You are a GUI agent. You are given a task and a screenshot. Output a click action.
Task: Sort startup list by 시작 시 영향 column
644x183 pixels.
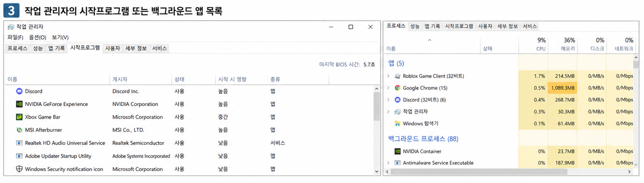[x=242, y=79]
